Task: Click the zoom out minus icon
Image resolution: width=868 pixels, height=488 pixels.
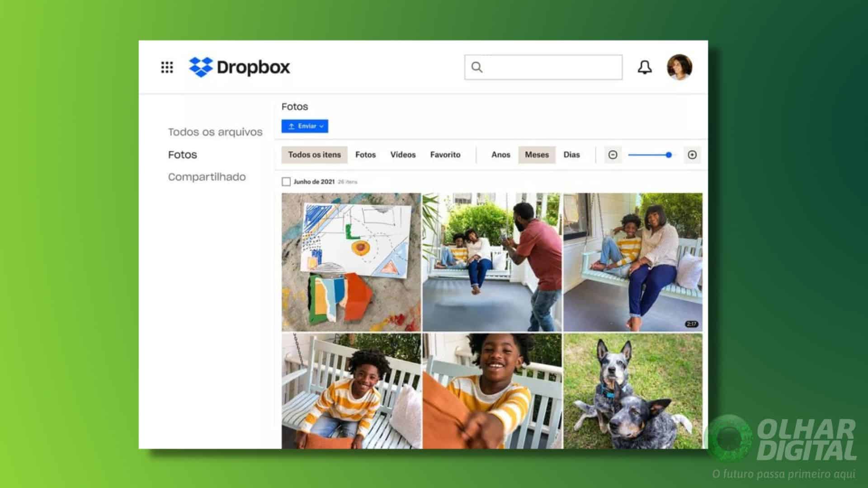Action: click(613, 155)
